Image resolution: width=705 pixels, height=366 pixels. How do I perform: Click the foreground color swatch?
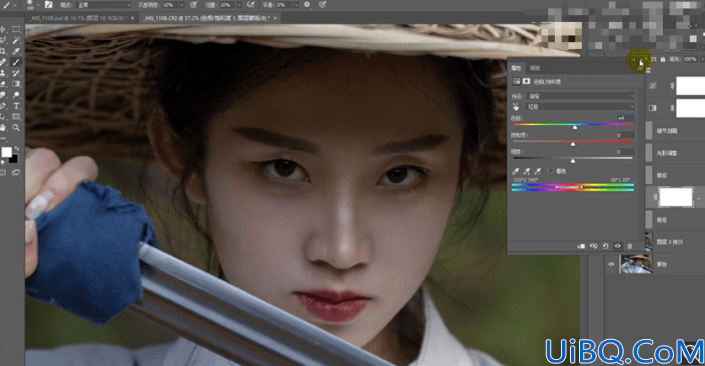[x=6, y=152]
